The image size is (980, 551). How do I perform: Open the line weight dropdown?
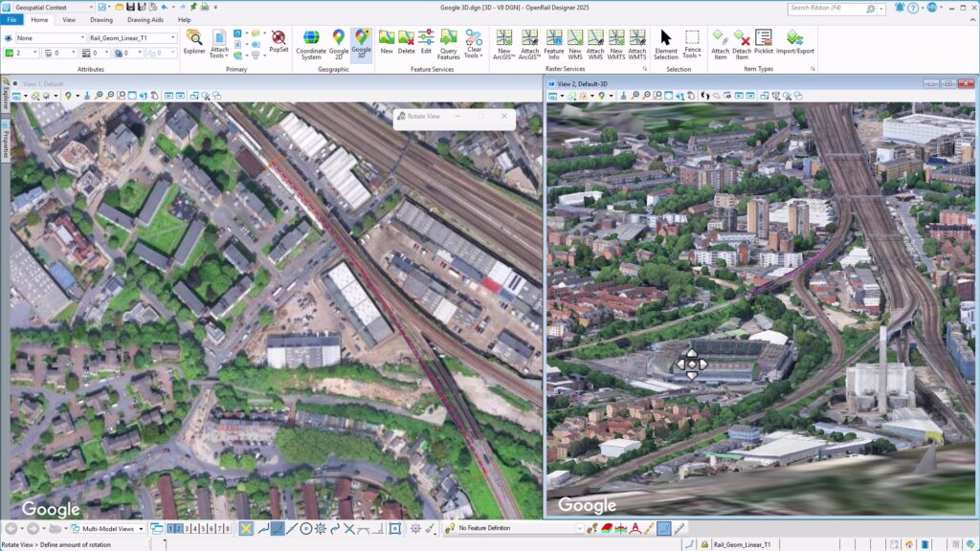click(x=96, y=54)
